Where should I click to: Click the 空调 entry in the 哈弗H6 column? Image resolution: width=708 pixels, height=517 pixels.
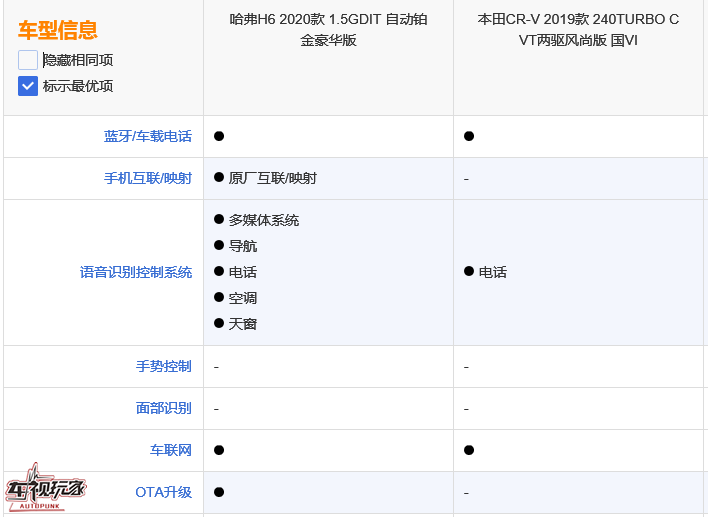[x=243, y=298]
